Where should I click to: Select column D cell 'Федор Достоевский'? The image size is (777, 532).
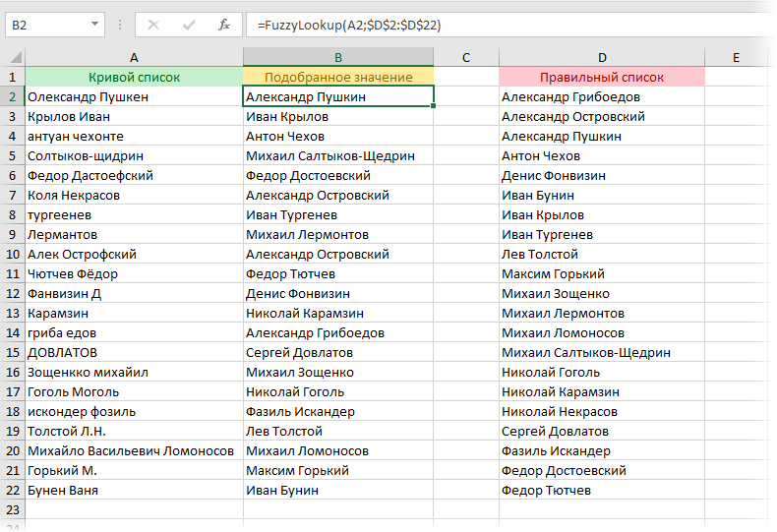[x=602, y=471]
